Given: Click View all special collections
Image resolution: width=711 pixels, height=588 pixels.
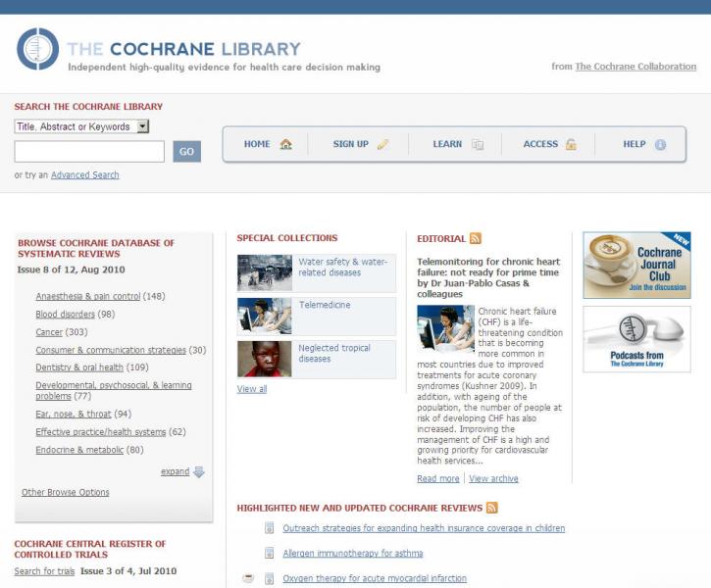Looking at the screenshot, I should 252,389.
